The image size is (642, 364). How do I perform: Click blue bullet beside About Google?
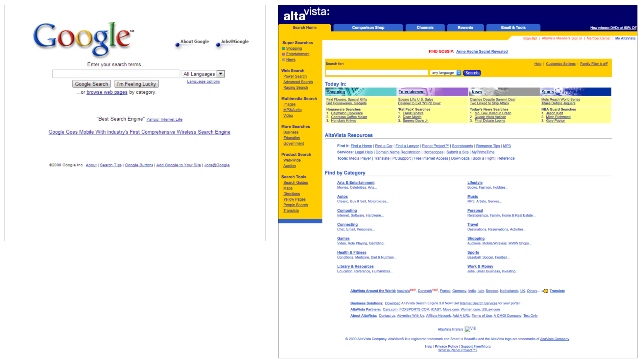[178, 45]
